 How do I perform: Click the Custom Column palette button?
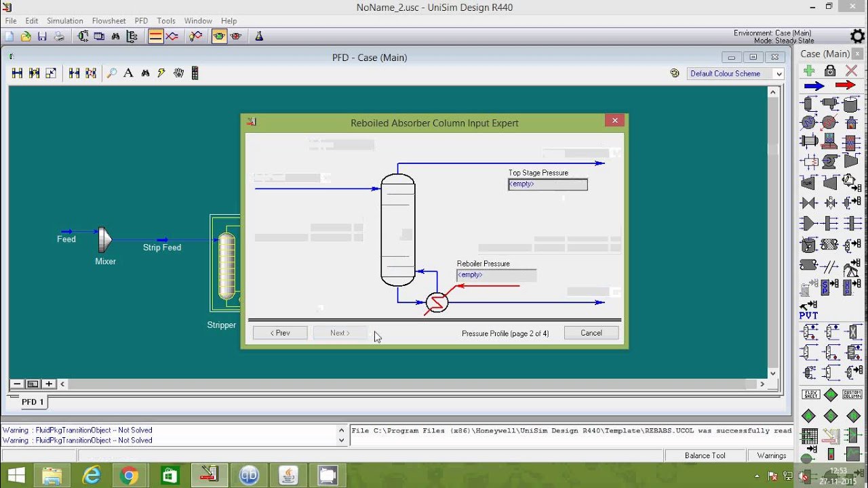852,394
